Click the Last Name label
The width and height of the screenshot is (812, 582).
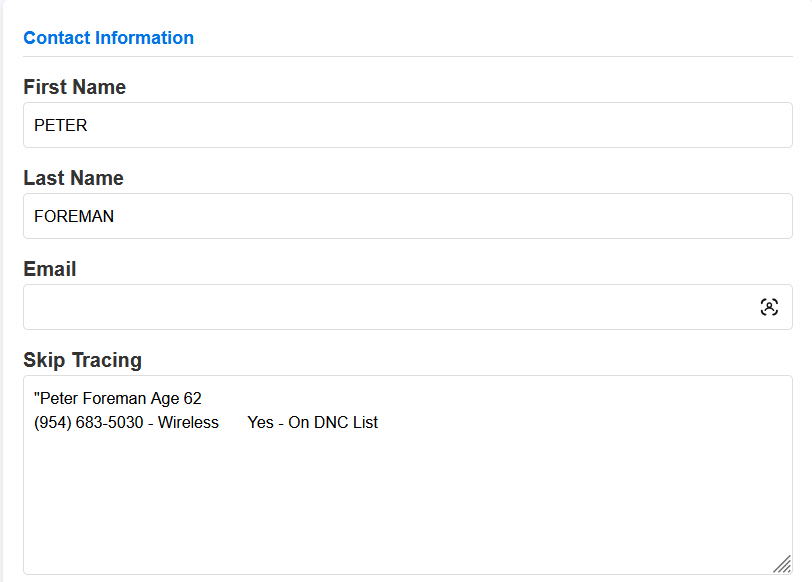pos(73,178)
